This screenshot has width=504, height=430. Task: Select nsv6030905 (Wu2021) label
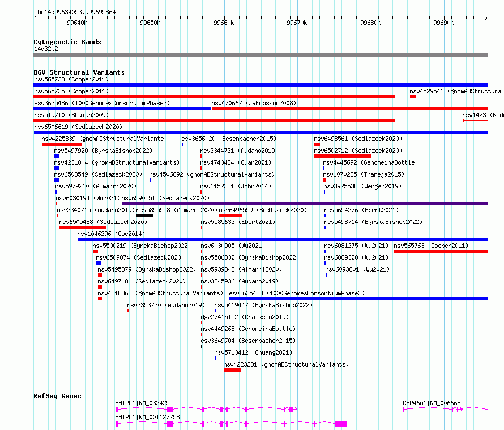(233, 246)
